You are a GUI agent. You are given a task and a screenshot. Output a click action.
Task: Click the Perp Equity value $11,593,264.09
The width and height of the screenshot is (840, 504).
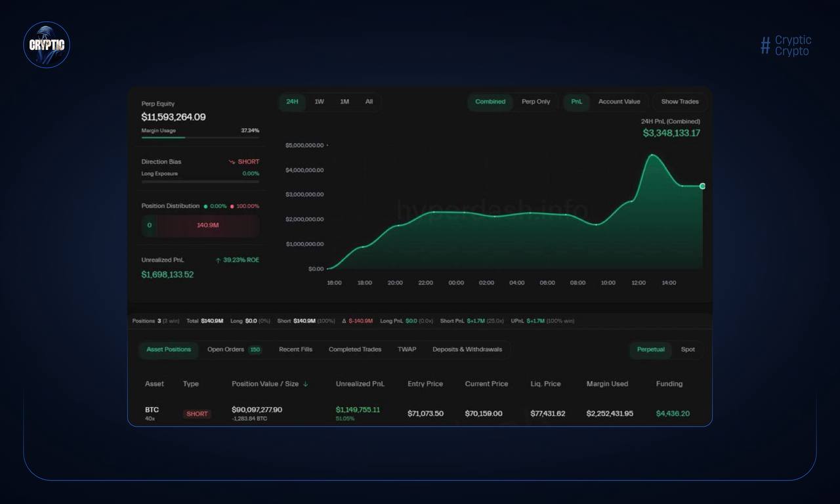pos(173,117)
